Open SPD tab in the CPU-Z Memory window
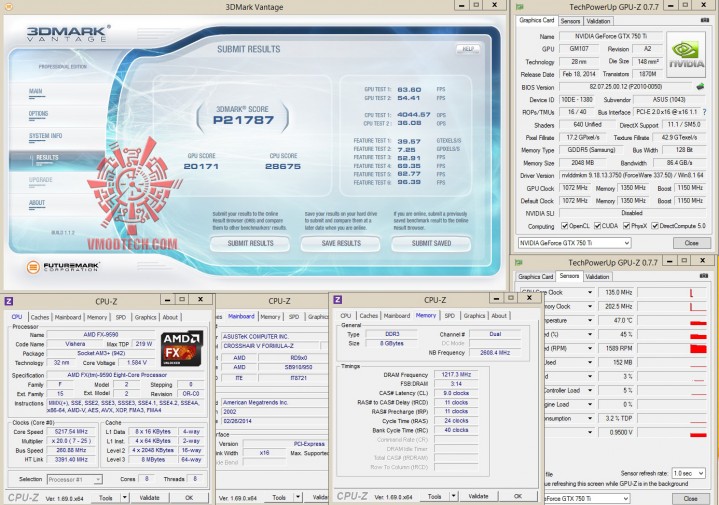 click(x=449, y=316)
